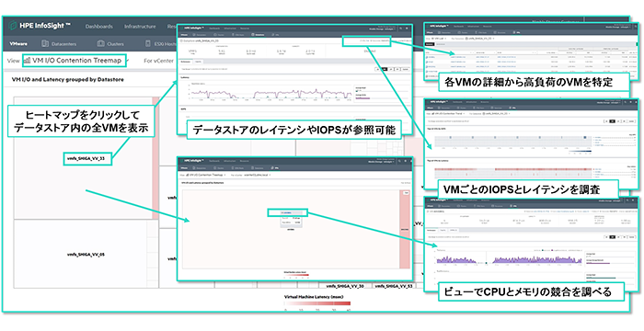Select the VMware tab in main window

tap(18, 43)
